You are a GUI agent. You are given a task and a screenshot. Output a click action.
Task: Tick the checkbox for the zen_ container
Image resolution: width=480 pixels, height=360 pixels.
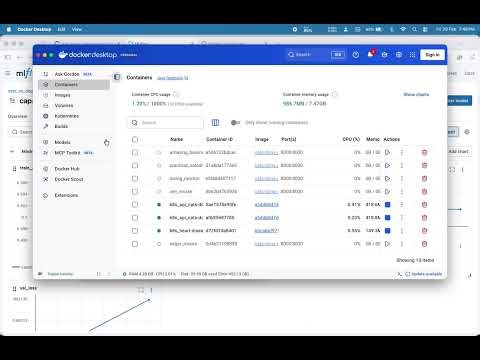[x=135, y=191]
